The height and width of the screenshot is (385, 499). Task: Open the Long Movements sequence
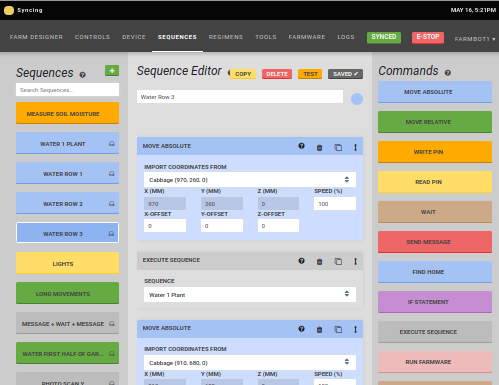pyautogui.click(x=67, y=293)
